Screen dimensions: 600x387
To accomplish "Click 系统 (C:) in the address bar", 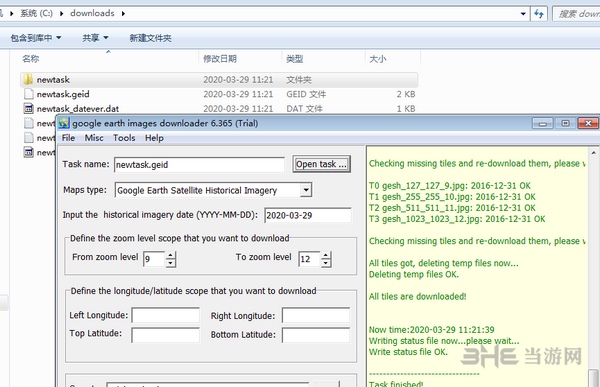I will coord(36,13).
